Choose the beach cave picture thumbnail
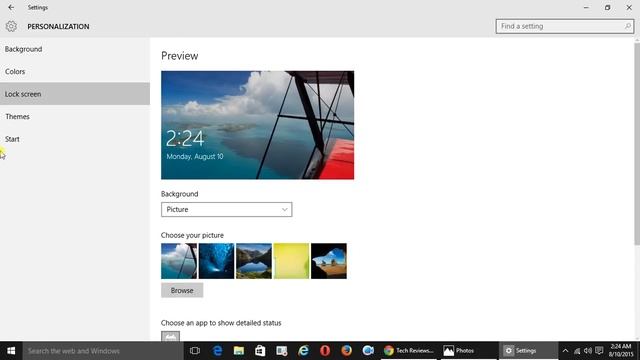The image size is (640, 360). pos(329,261)
